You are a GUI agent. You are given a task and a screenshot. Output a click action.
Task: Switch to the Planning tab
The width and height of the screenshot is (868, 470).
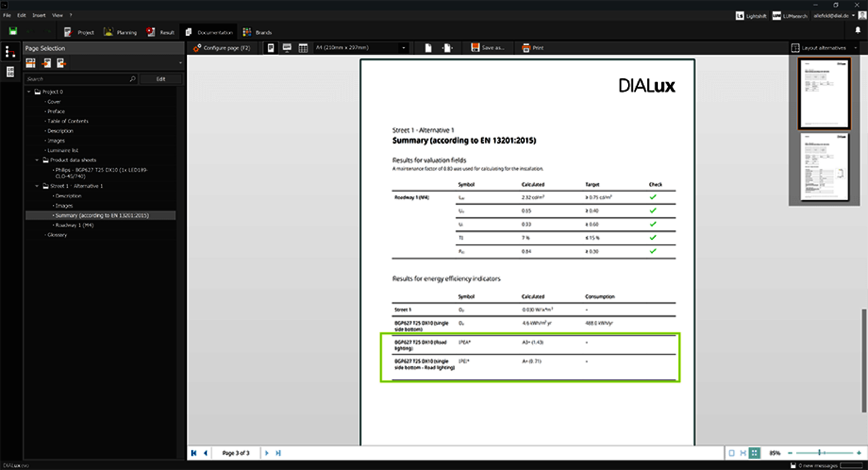pyautogui.click(x=120, y=32)
